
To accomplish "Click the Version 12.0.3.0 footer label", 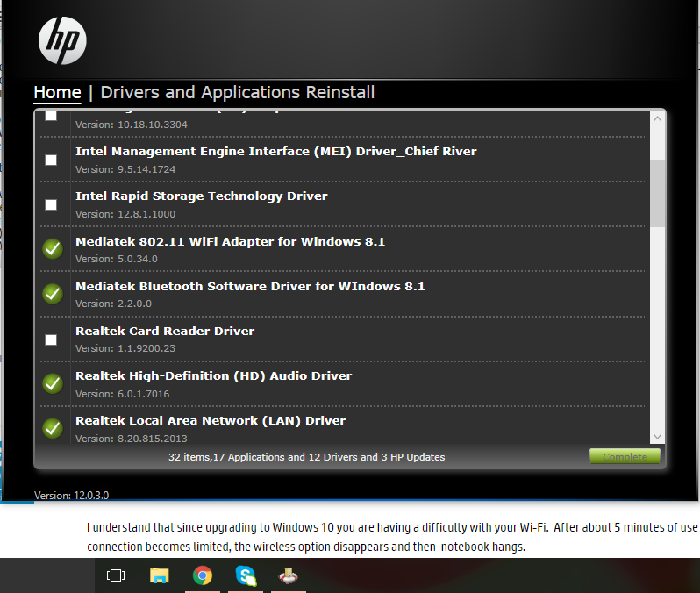I will (71, 496).
